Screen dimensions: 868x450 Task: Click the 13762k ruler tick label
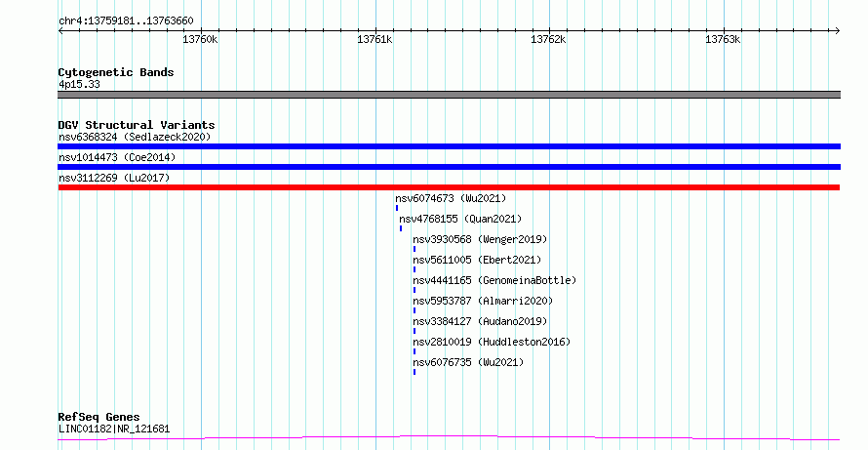pyautogui.click(x=548, y=39)
